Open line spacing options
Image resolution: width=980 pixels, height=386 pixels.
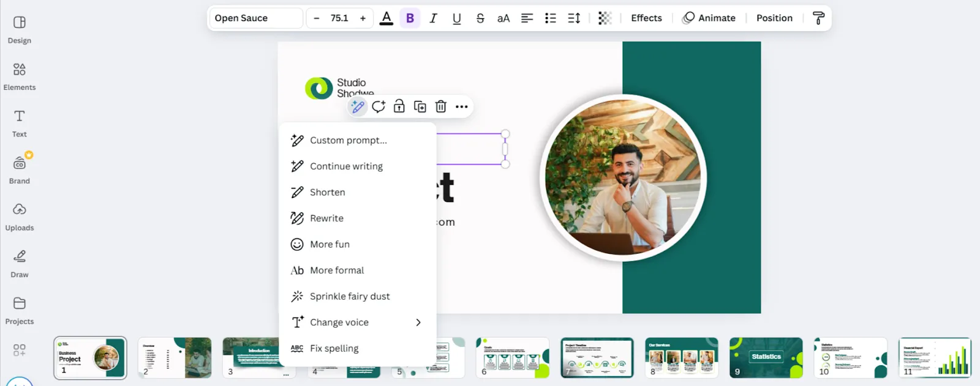click(x=574, y=18)
